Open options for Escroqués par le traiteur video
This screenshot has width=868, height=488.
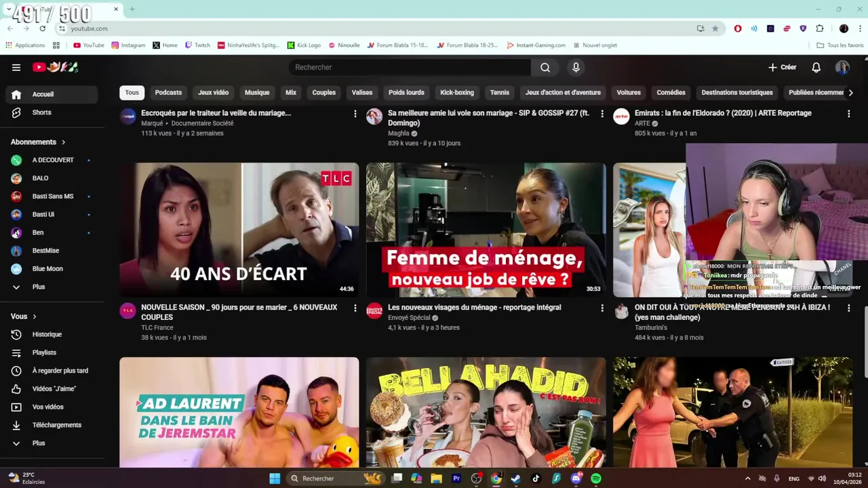[355, 114]
